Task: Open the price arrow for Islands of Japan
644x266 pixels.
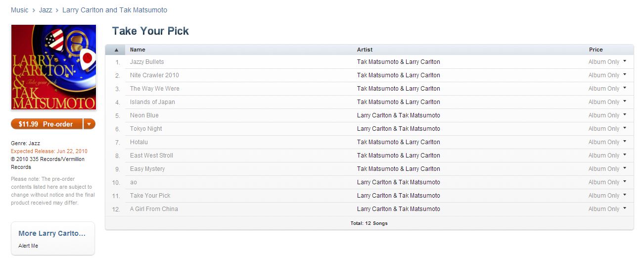Action: coord(625,102)
